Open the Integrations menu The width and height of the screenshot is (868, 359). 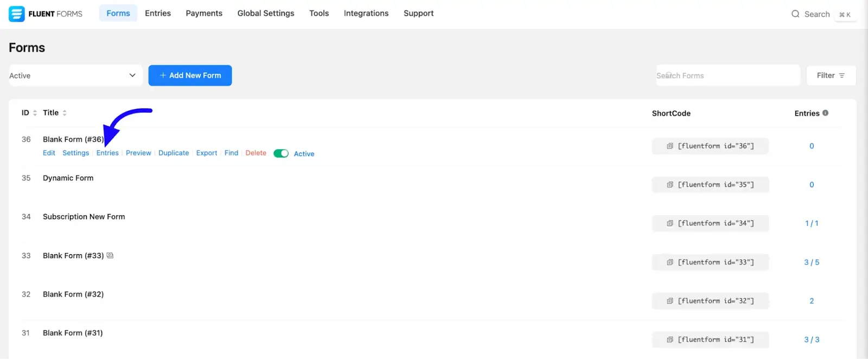pos(366,13)
